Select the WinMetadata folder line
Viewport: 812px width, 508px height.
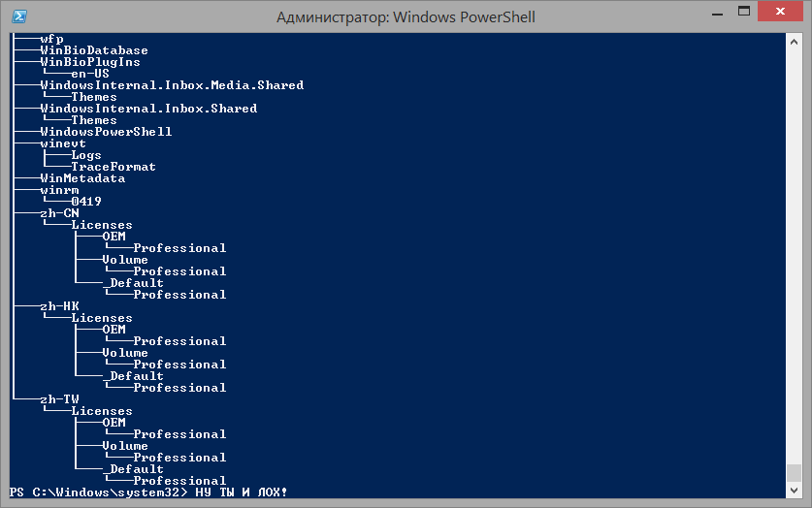click(x=81, y=178)
